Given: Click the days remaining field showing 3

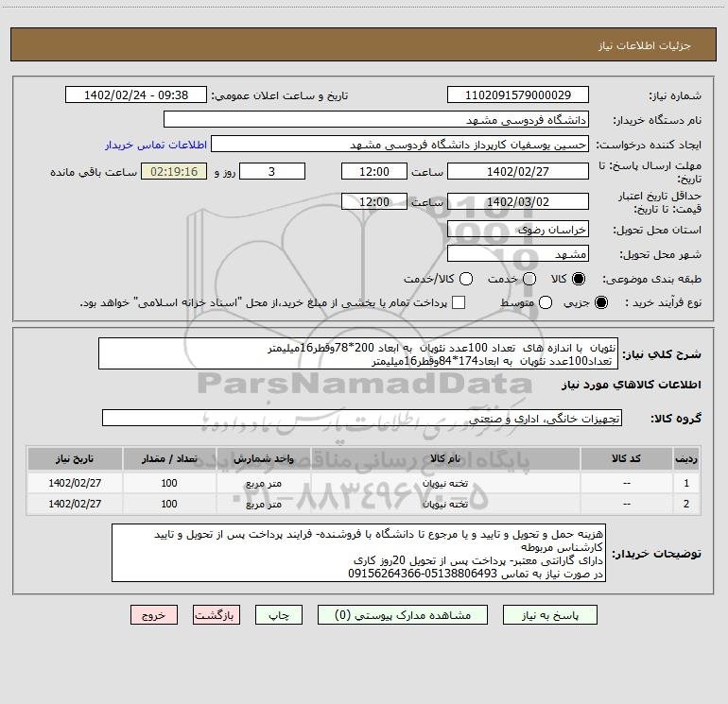Looking at the screenshot, I should click(272, 171).
